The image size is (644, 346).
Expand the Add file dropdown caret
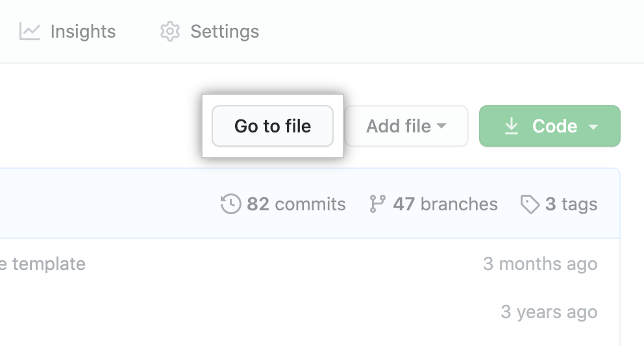[442, 126]
